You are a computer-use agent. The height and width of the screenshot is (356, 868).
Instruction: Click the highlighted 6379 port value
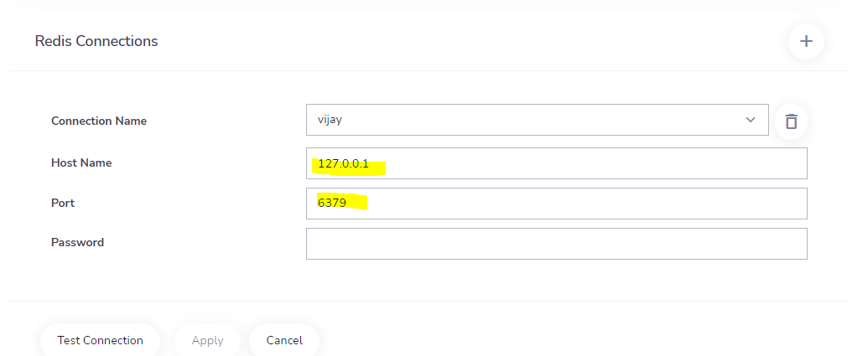[x=332, y=203]
